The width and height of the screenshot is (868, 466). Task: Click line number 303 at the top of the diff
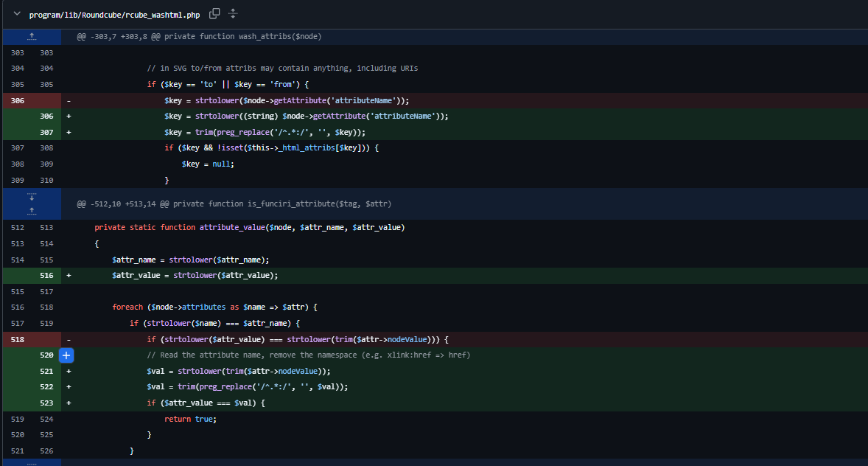pos(16,52)
